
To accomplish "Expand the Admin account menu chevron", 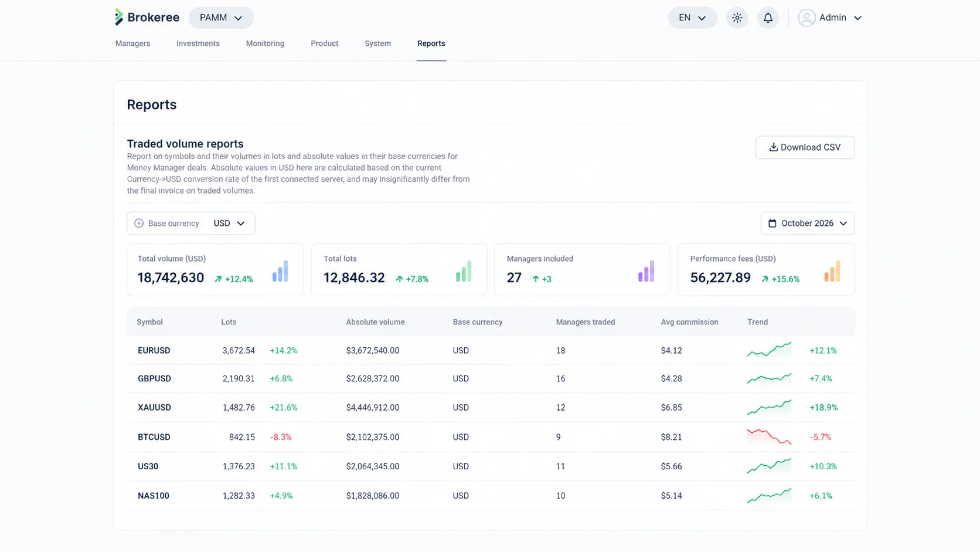I will [x=857, y=18].
